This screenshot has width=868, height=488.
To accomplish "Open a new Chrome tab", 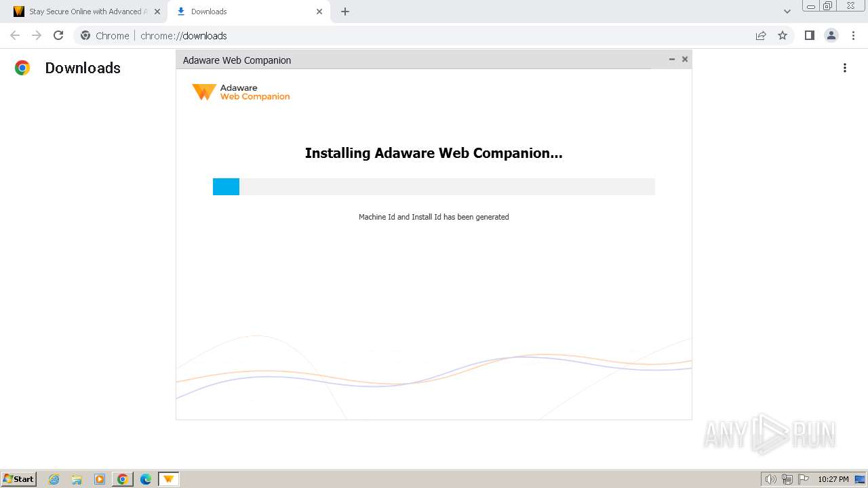I will click(345, 12).
